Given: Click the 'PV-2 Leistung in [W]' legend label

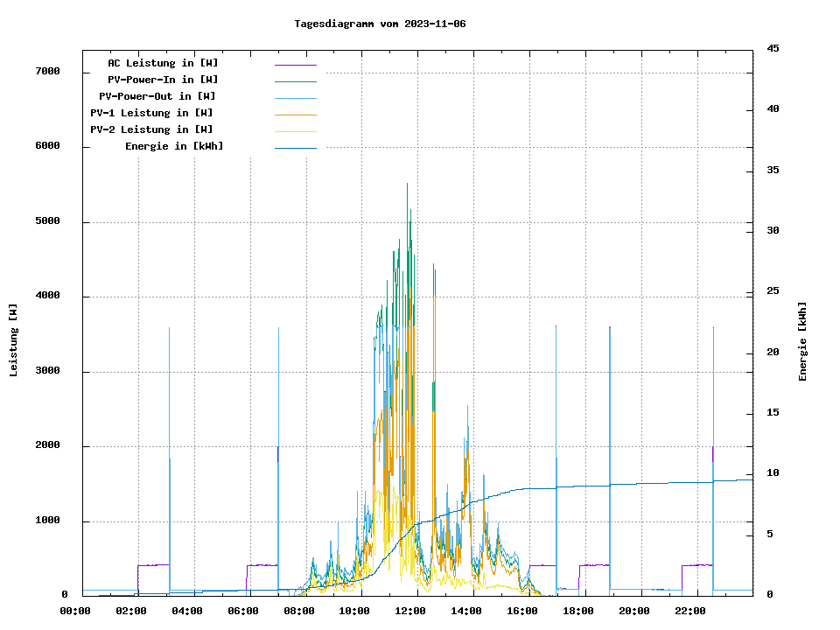Looking at the screenshot, I should coord(151,129).
